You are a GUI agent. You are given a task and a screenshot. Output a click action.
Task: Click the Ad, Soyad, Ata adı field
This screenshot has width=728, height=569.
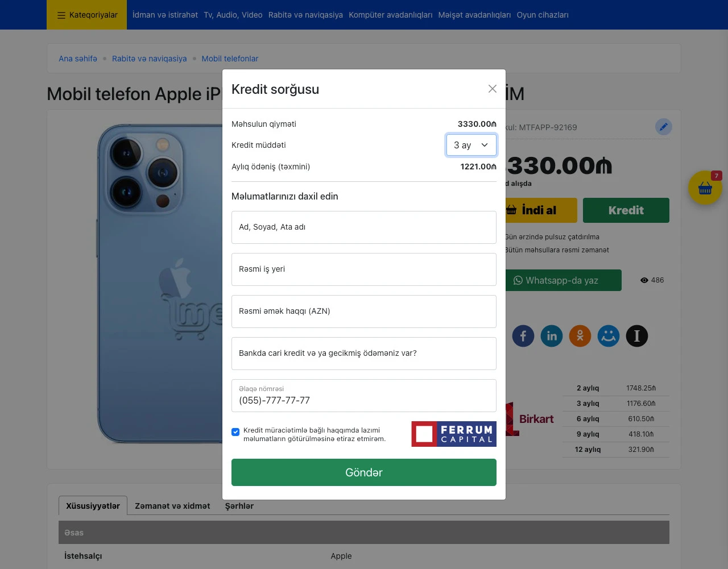364,227
